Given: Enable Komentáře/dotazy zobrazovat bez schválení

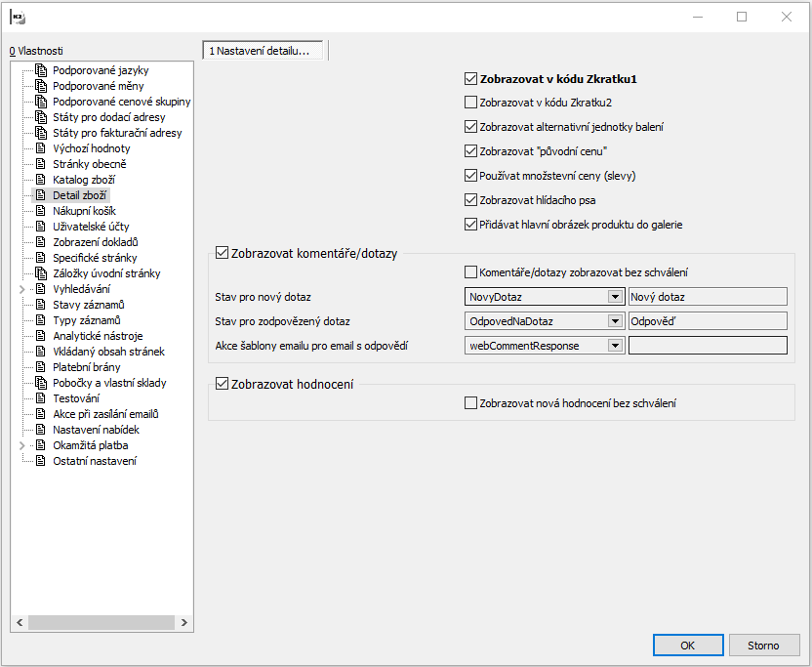Looking at the screenshot, I should (x=470, y=272).
